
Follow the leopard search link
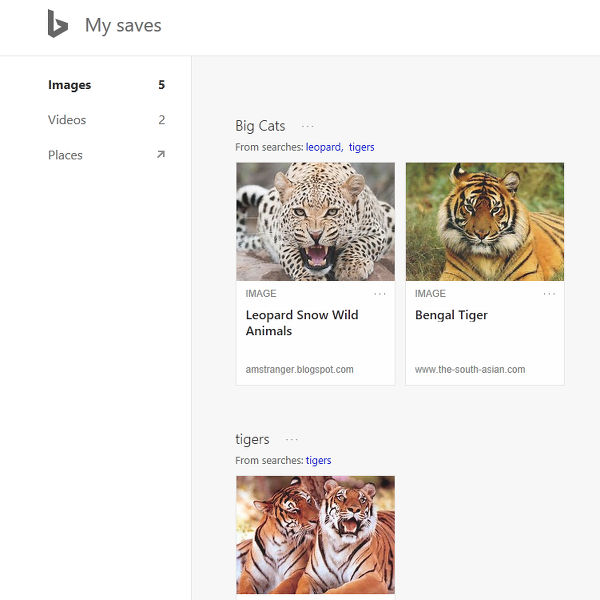324,147
